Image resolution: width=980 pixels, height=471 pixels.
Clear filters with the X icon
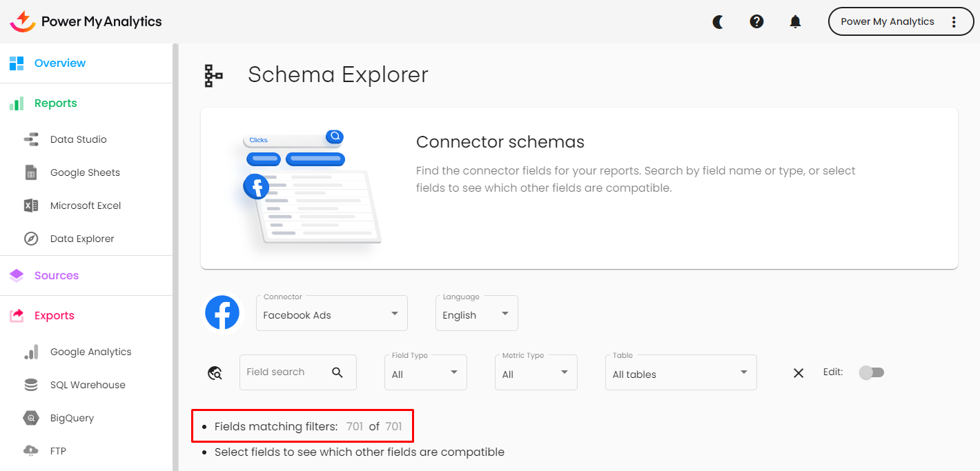[798, 373]
